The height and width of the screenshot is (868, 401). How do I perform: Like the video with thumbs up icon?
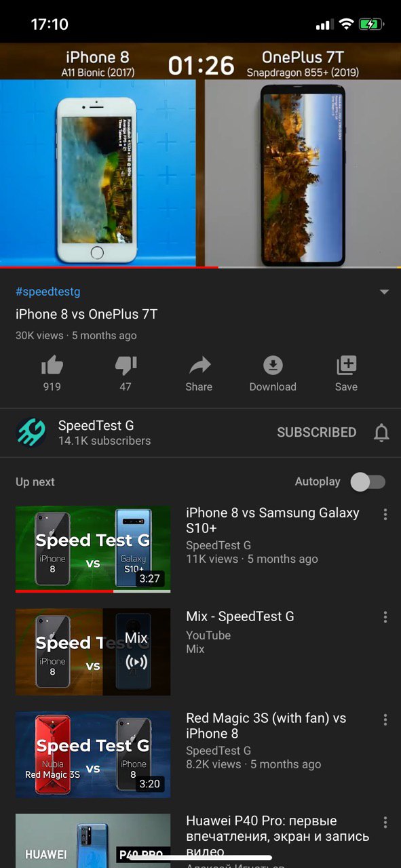coord(52,366)
